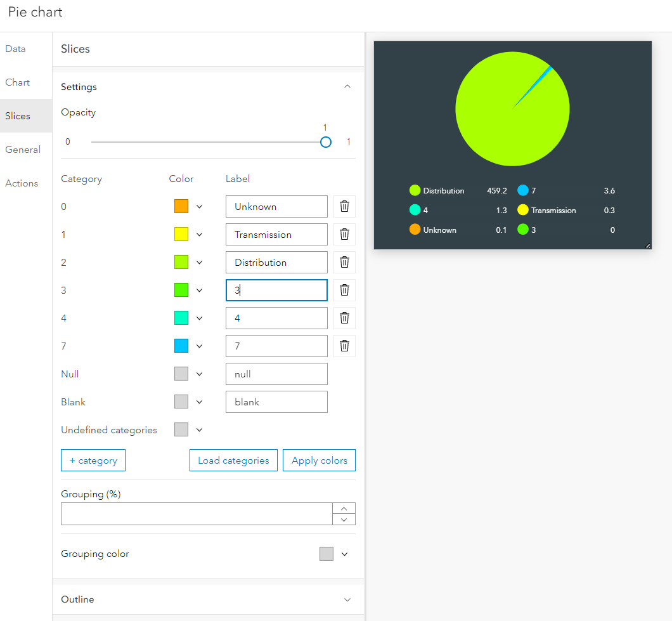The height and width of the screenshot is (621, 672).
Task: Remove category 3 using its trash icon
Action: click(x=344, y=290)
